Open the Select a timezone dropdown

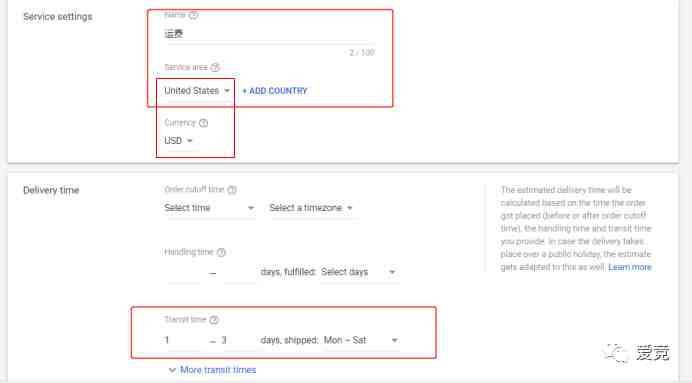tap(311, 208)
